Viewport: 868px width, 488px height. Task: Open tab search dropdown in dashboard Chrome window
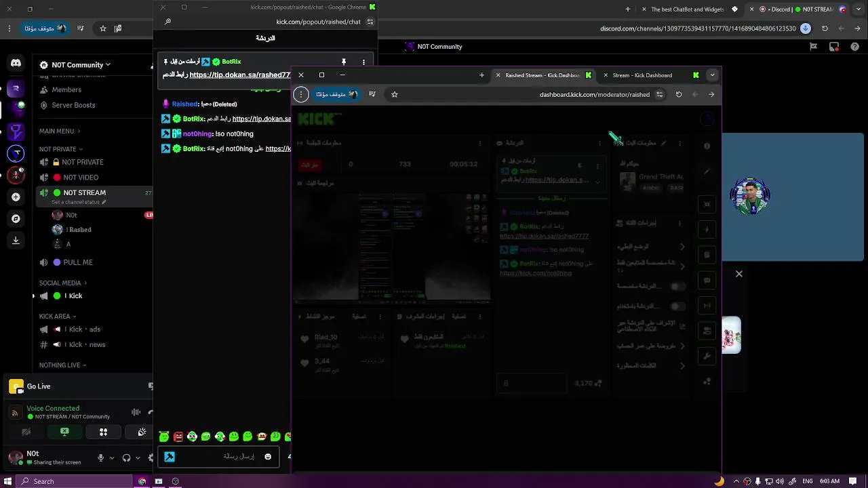(712, 75)
